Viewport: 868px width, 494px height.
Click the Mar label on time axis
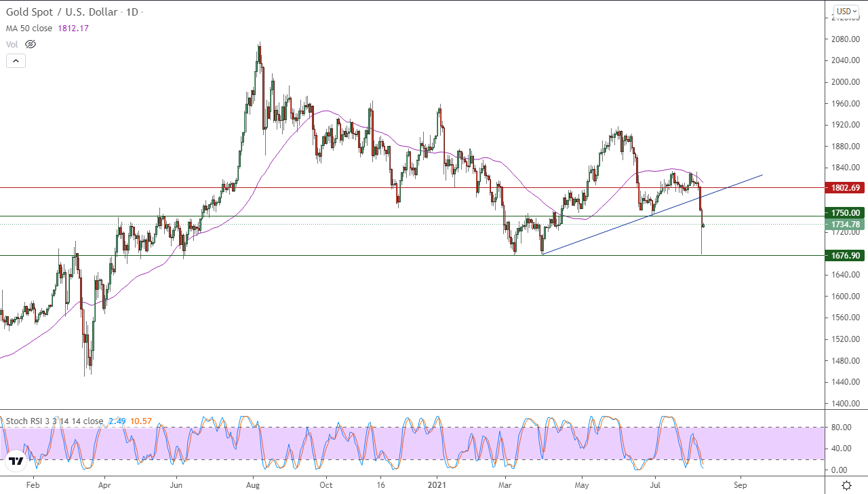click(505, 485)
